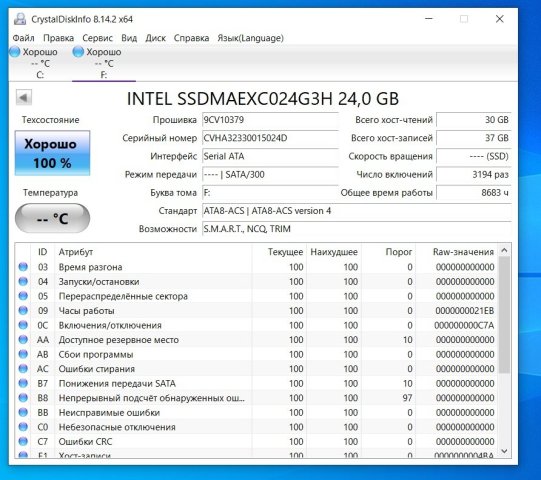The image size is (541, 480).
Task: Click the power on hours value 8683 ч
Action: (x=474, y=193)
